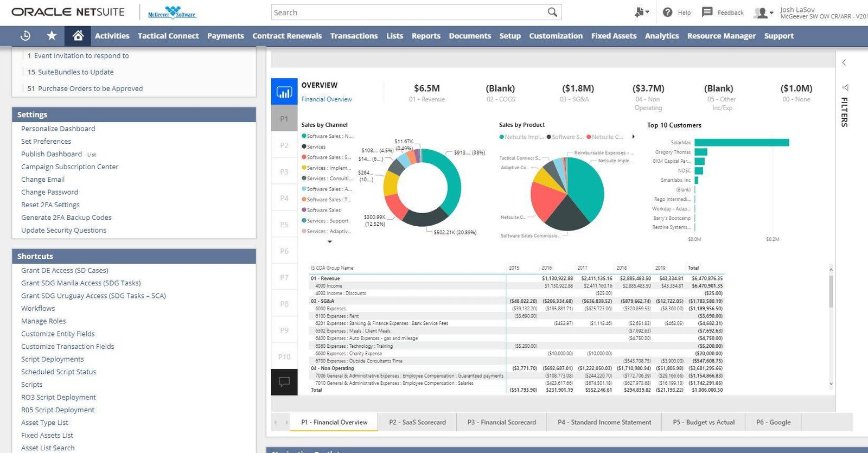This screenshot has width=868, height=453.
Task: Open the Tactical Connect menu
Action: (x=168, y=36)
